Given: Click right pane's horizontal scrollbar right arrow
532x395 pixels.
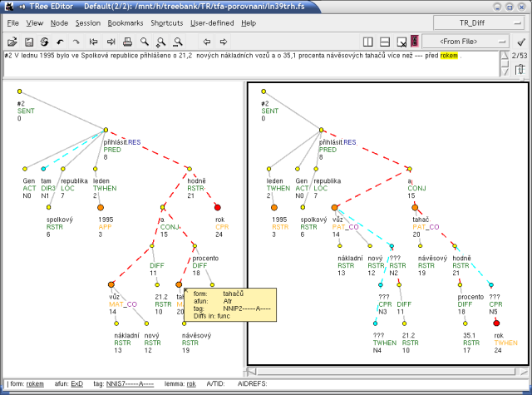Looking at the screenshot, I should pos(524,372).
